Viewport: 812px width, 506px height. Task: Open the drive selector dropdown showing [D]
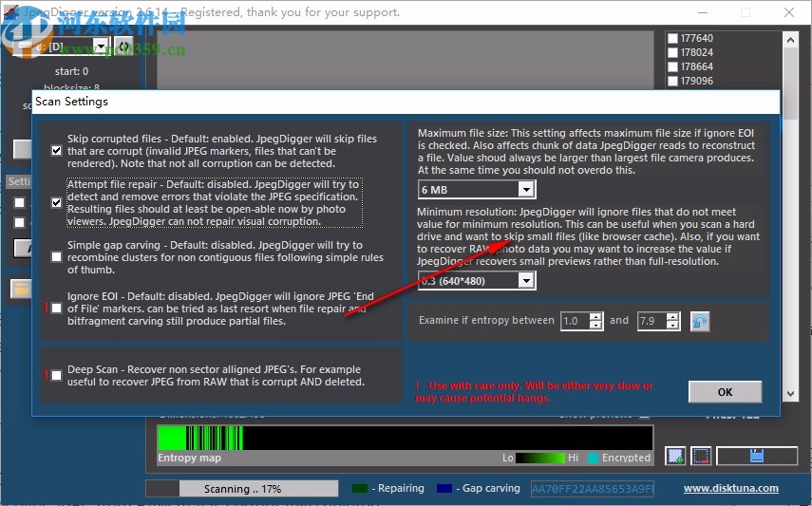pos(102,47)
